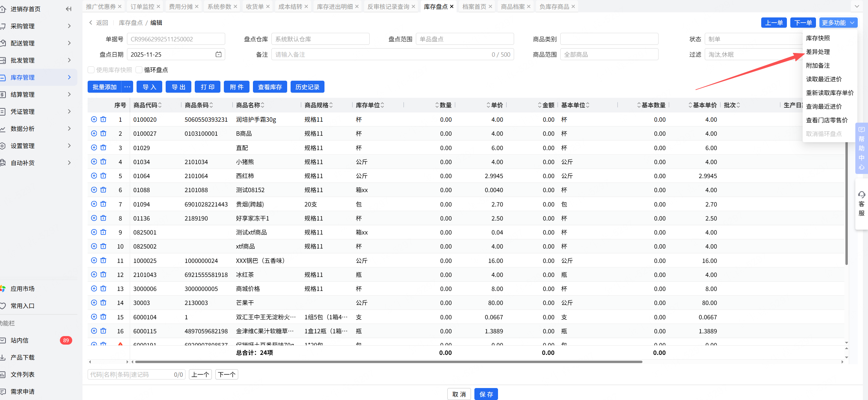The height and width of the screenshot is (400, 868).
Task: Click the calendar icon in 盘点日期 field
Action: (x=218, y=54)
